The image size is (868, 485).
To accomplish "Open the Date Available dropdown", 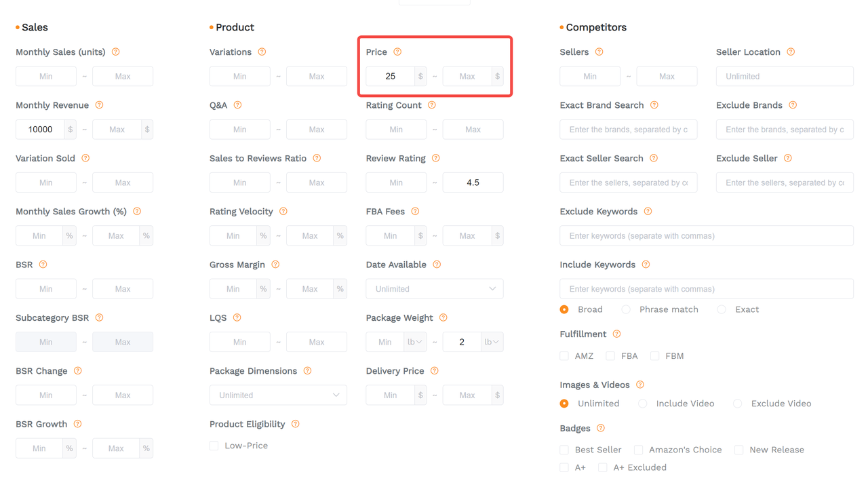I will tap(434, 288).
